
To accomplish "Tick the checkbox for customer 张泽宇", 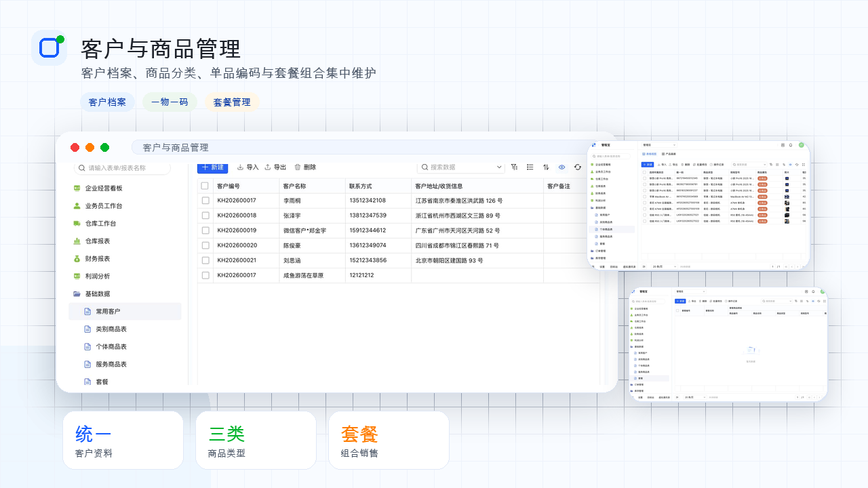I will (205, 216).
